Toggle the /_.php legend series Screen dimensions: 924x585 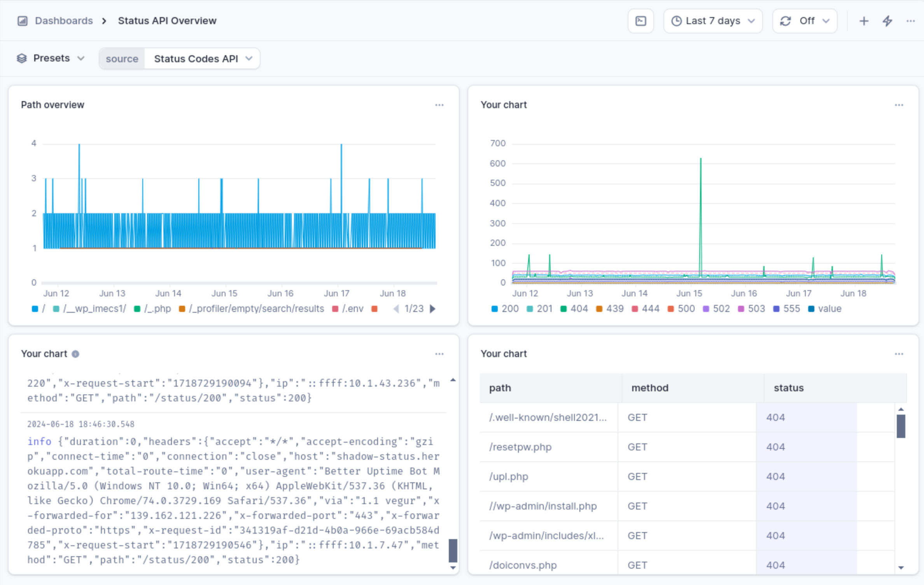152,309
